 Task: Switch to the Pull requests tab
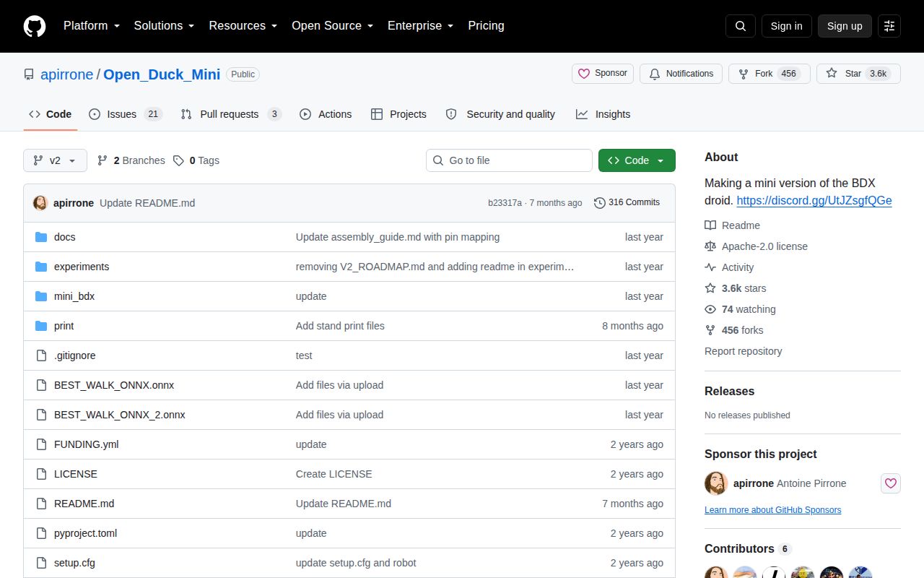tap(231, 114)
